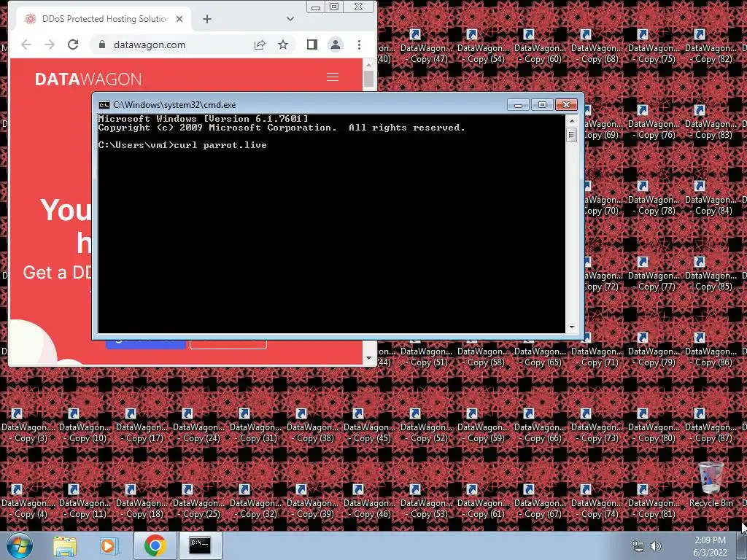Reload the datawagon.com page
The image size is (747, 560).
click(x=73, y=44)
